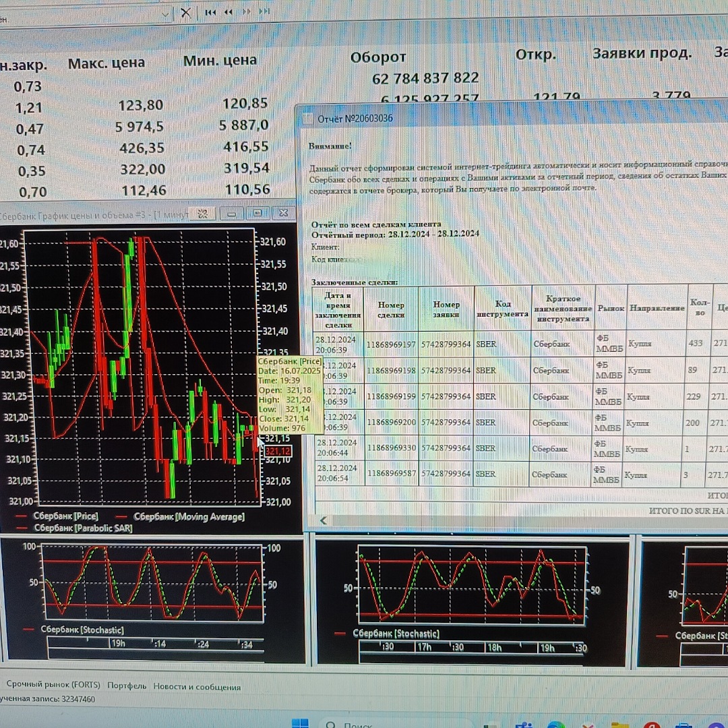
Task: Click the min price cell 120,85
Action: click(x=245, y=103)
